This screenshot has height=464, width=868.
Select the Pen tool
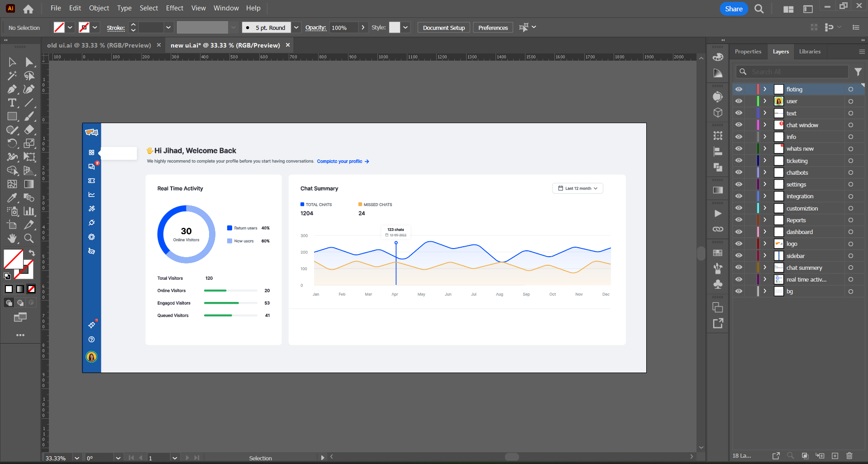[12, 89]
